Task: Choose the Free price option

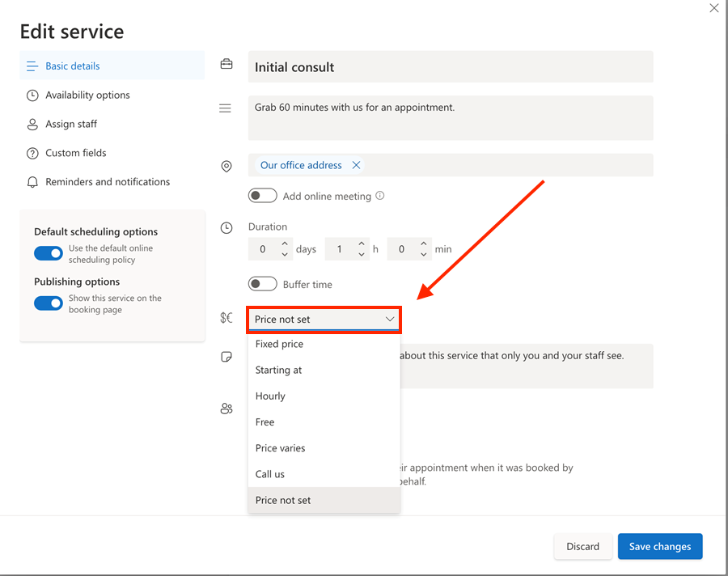Action: 324,422
